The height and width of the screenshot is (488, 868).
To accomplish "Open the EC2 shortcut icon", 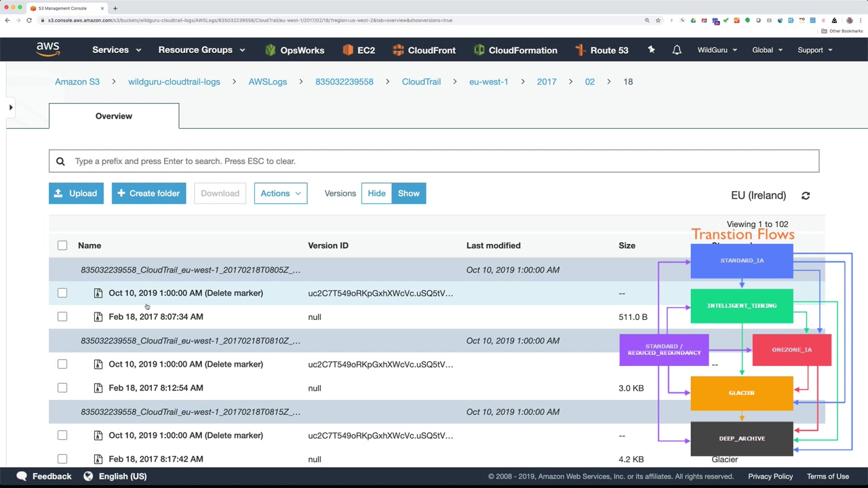I will pyautogui.click(x=348, y=50).
